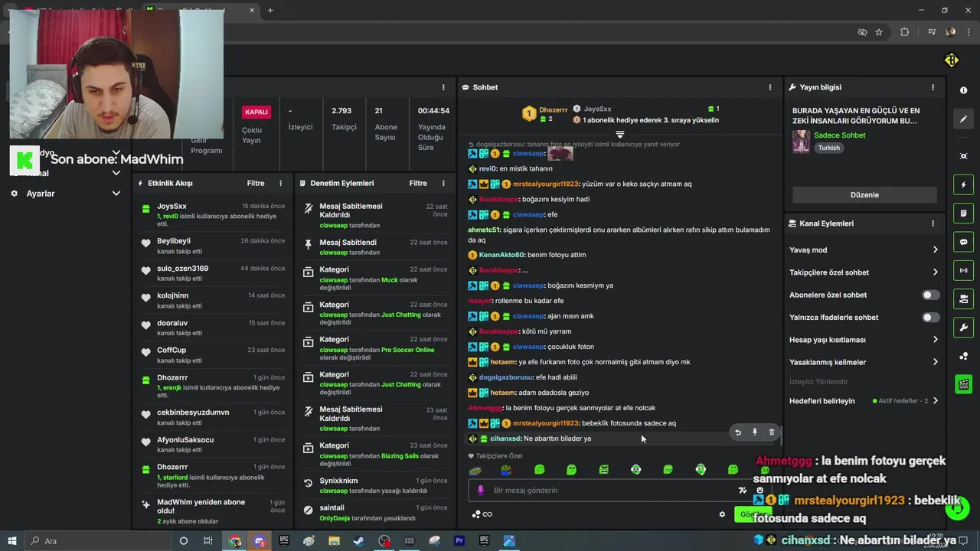Click the purple microphone icon in chat box
980x551 pixels.
click(481, 491)
